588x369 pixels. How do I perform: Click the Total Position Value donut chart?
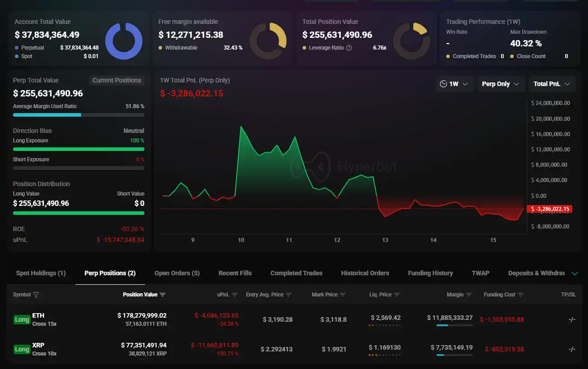412,41
